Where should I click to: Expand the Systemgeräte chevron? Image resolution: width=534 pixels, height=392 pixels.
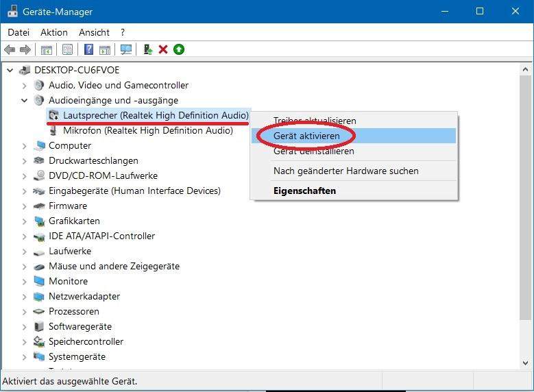click(x=24, y=357)
